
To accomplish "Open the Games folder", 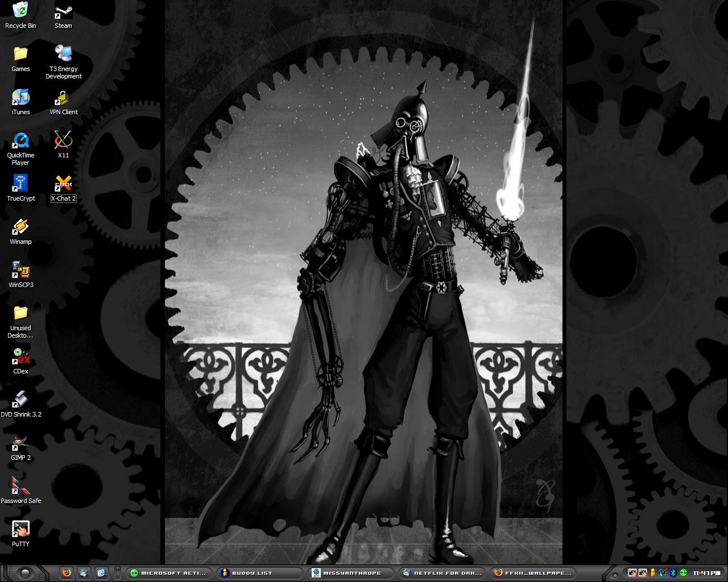I will [x=20, y=59].
